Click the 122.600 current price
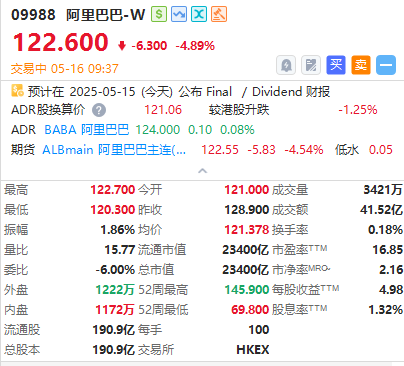The width and height of the screenshot is (404, 366). [x=61, y=42]
